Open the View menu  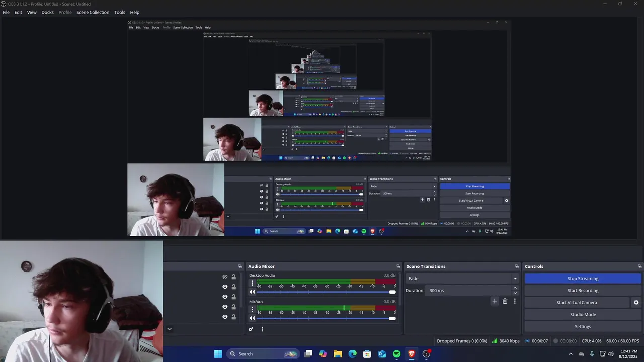(x=32, y=12)
